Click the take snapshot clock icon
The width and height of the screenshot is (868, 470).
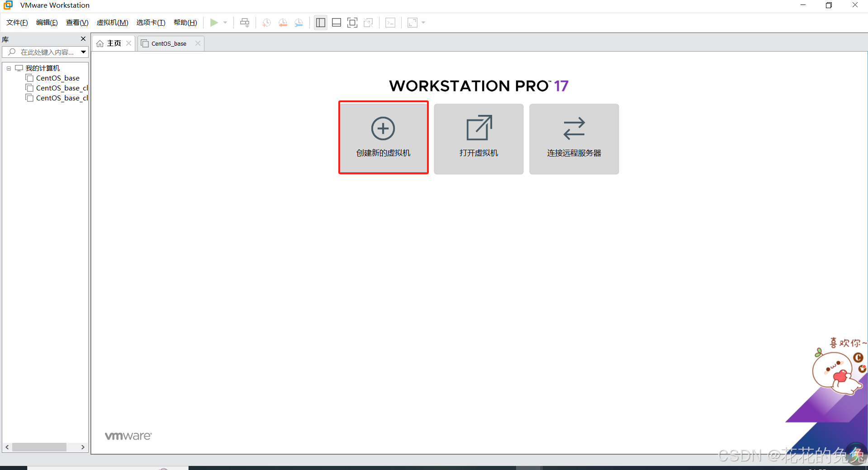[x=266, y=23]
